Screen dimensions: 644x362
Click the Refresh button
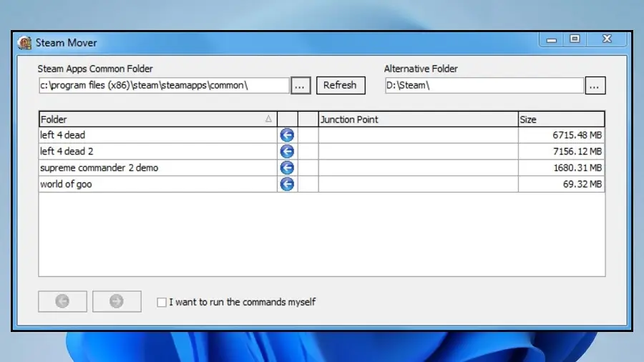click(x=340, y=85)
